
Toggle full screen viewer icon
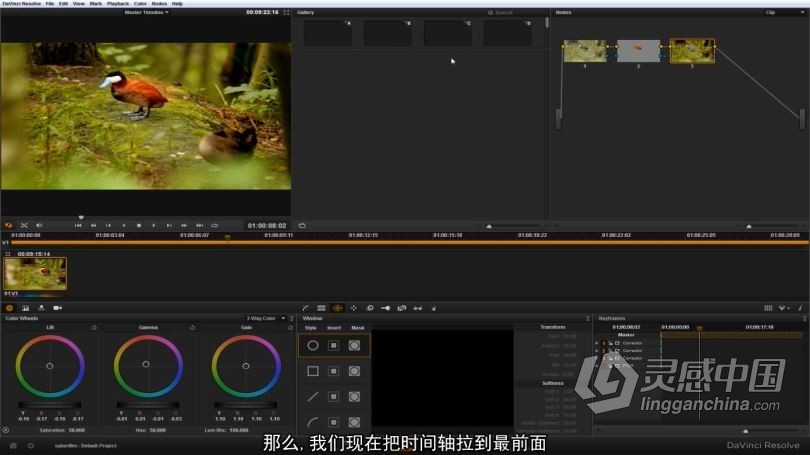[x=286, y=12]
